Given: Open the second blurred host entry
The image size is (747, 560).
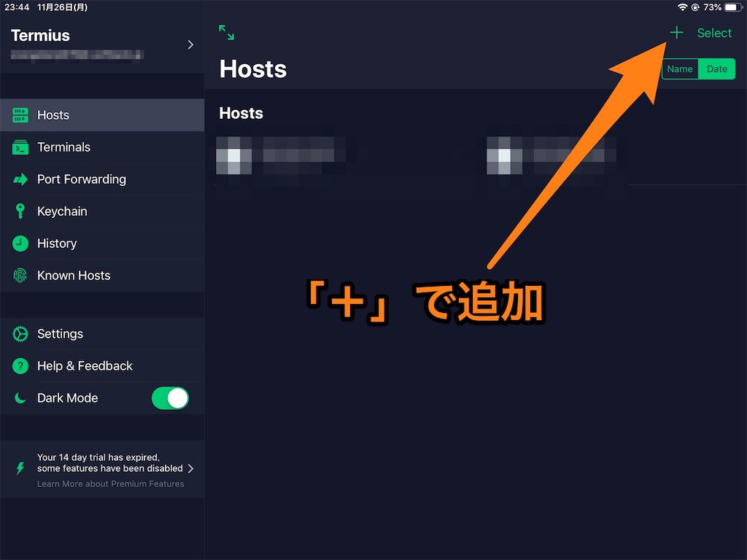Looking at the screenshot, I should 551,156.
